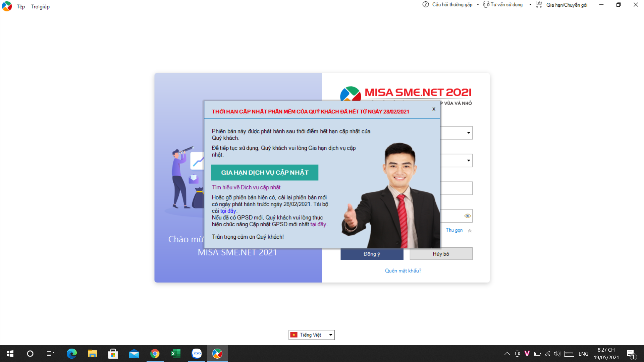Close the update expiry popup
Viewport: 644px width, 362px height.
tap(434, 109)
